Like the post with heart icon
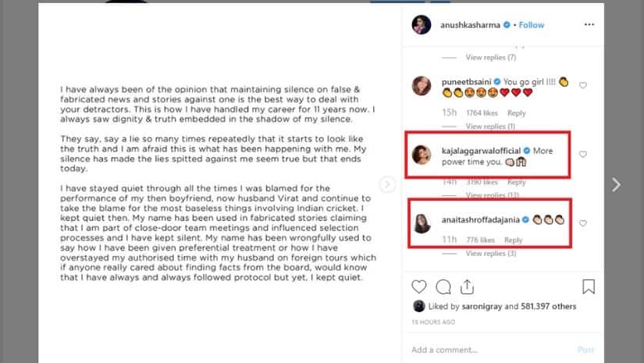The image size is (644, 363). [419, 286]
